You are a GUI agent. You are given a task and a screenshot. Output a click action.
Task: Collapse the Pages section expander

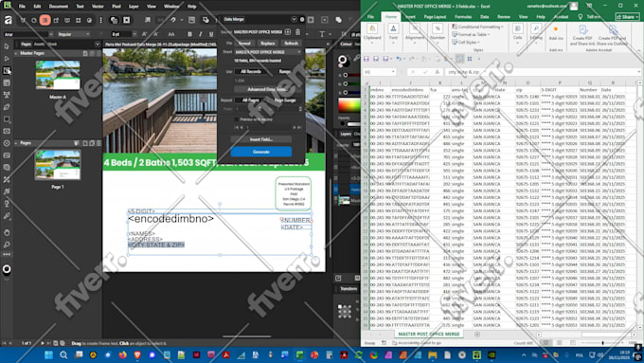click(x=16, y=143)
